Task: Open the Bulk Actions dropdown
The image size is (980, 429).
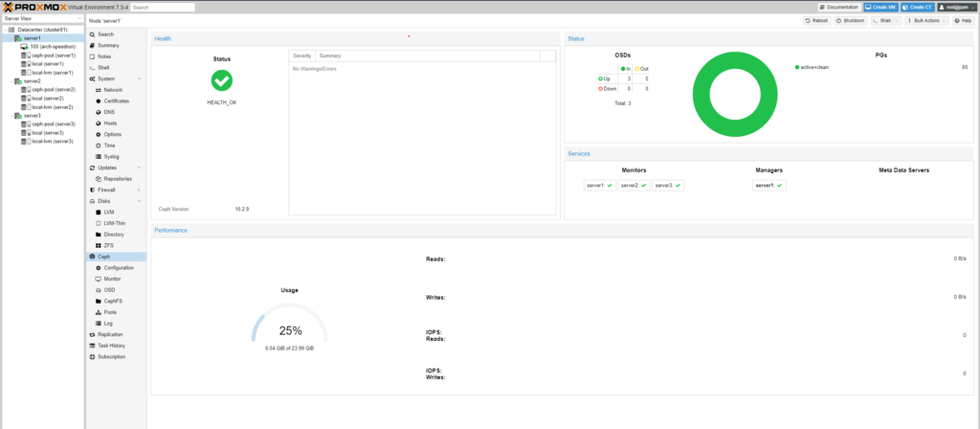Action: click(x=926, y=21)
